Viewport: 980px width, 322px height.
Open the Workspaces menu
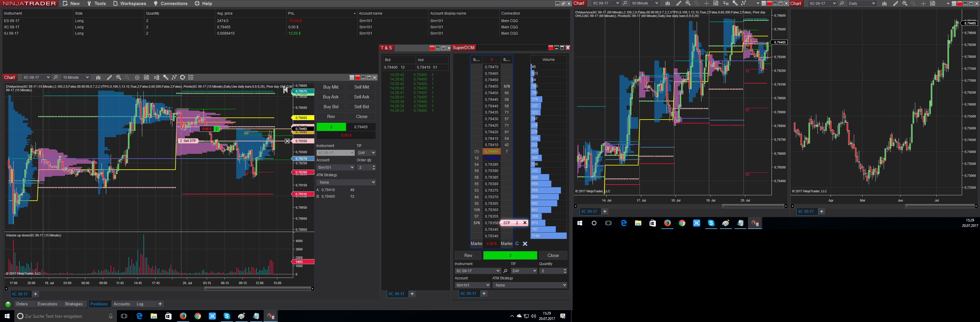point(129,3)
